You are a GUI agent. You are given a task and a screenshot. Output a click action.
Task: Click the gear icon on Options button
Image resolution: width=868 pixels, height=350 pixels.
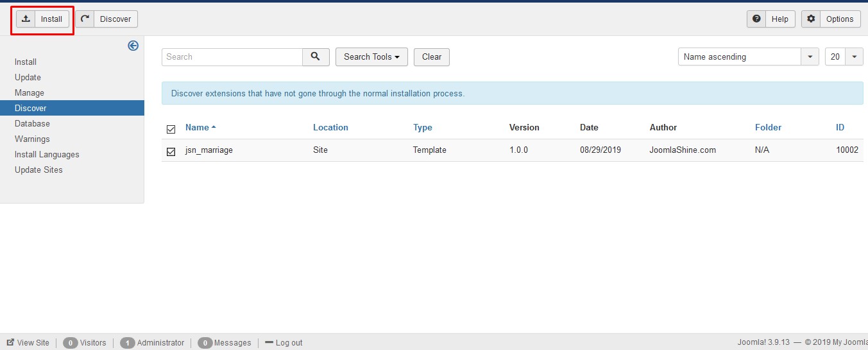tap(812, 19)
